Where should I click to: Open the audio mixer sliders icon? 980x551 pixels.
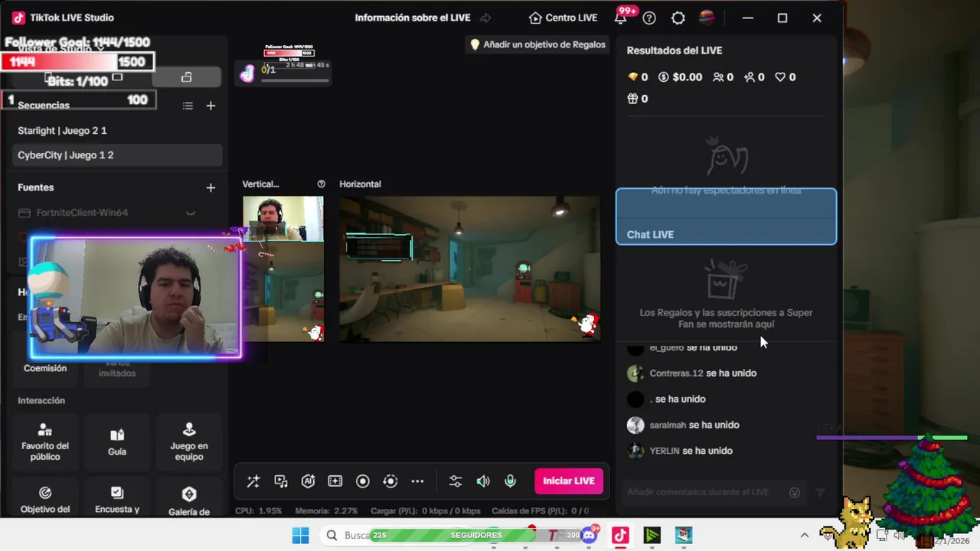(x=456, y=481)
